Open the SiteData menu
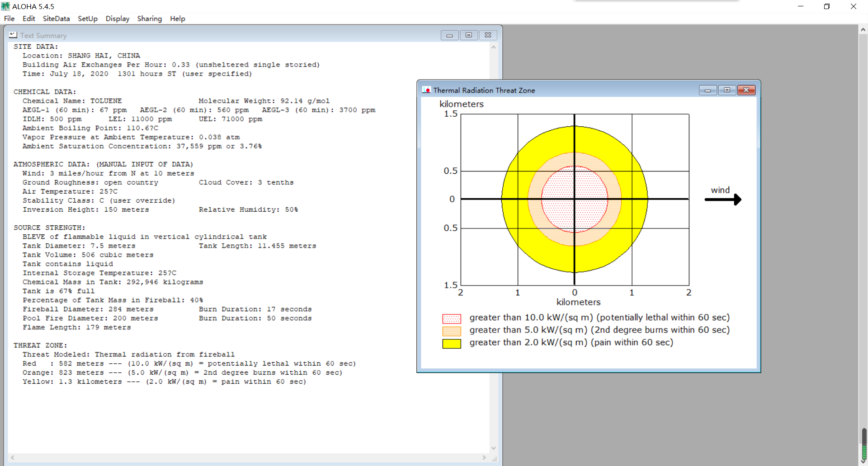 point(56,19)
